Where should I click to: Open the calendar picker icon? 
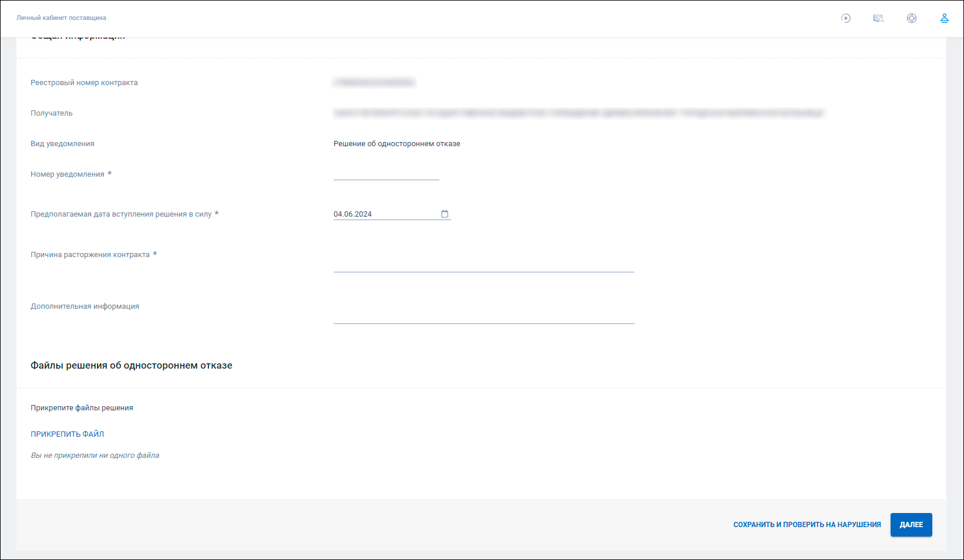(x=445, y=214)
